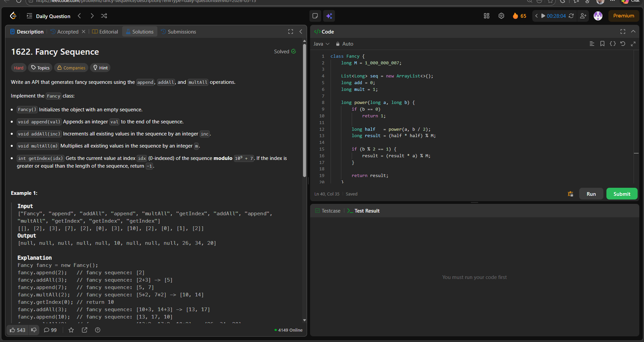Switch to the Editorial tab
Image resolution: width=644 pixels, height=342 pixels.
[x=105, y=32]
